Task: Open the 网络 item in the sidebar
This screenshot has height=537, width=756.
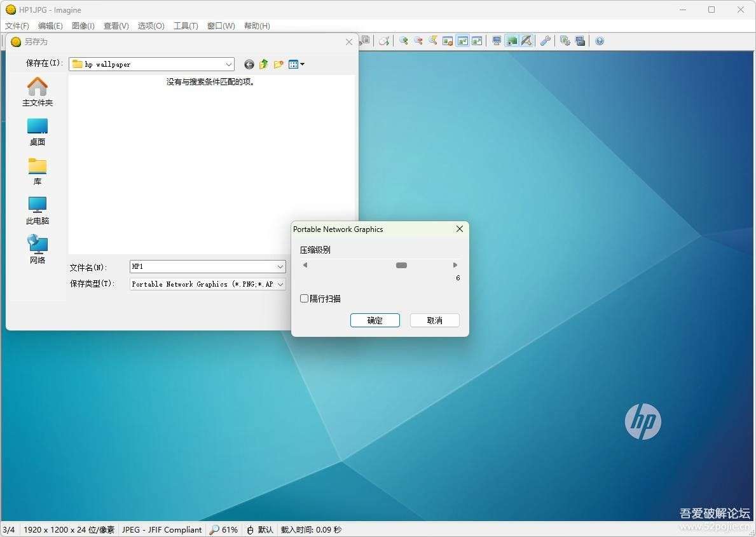Action: pyautogui.click(x=37, y=250)
